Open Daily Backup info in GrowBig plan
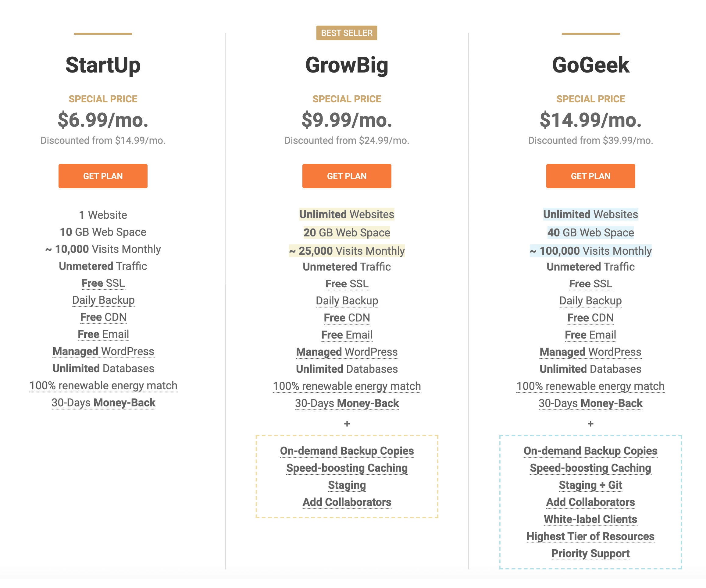The height and width of the screenshot is (588, 706). (x=347, y=301)
